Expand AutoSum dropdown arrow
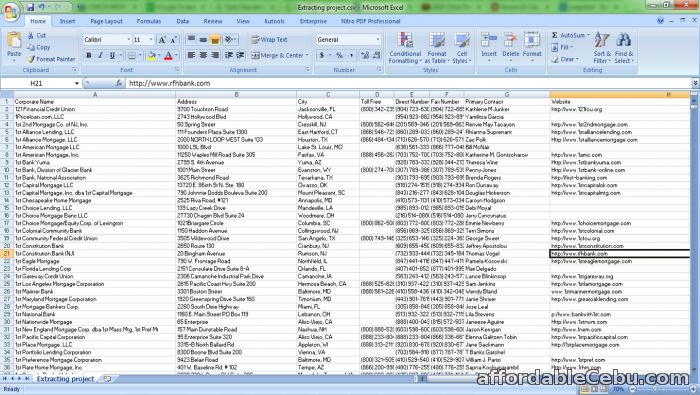 (588, 35)
